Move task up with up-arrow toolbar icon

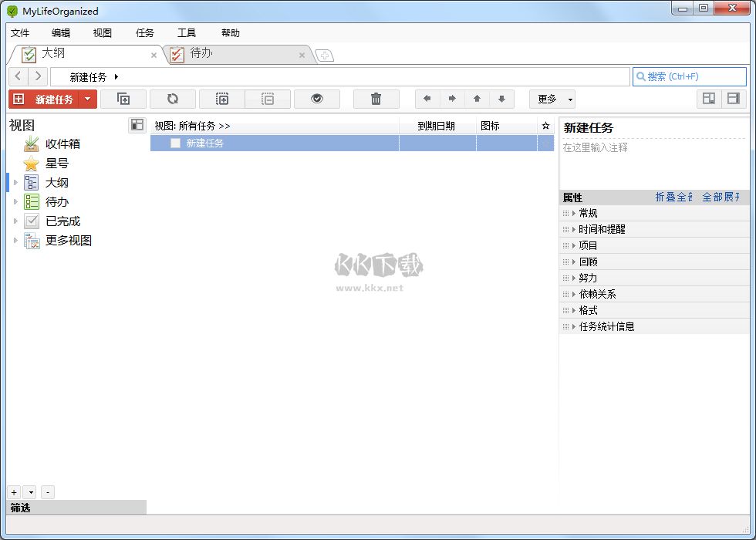pos(478,99)
